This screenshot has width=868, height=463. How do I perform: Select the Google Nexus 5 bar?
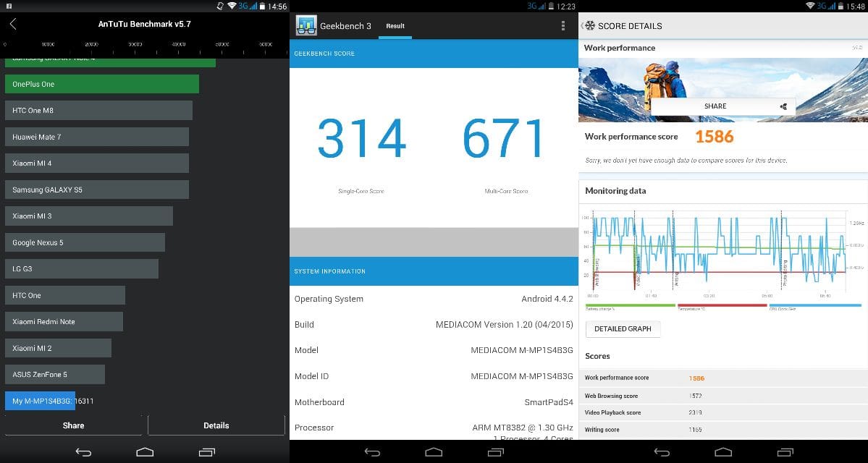click(x=85, y=242)
